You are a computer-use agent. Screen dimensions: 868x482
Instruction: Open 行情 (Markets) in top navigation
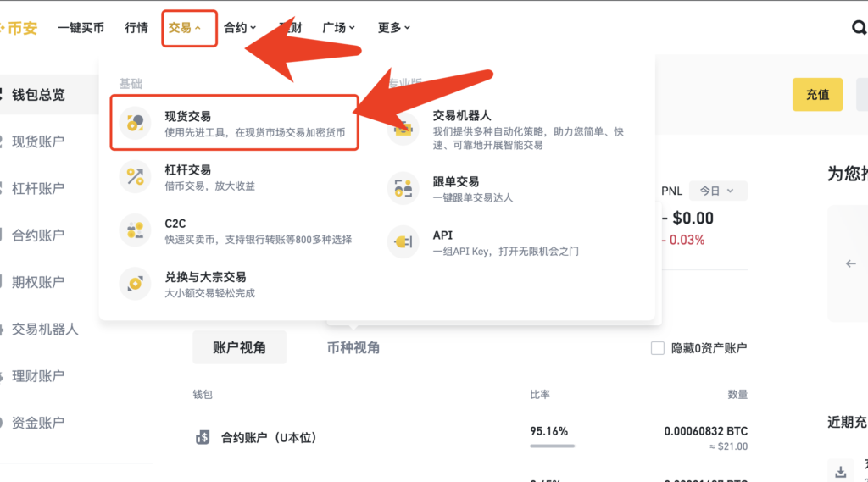[136, 28]
